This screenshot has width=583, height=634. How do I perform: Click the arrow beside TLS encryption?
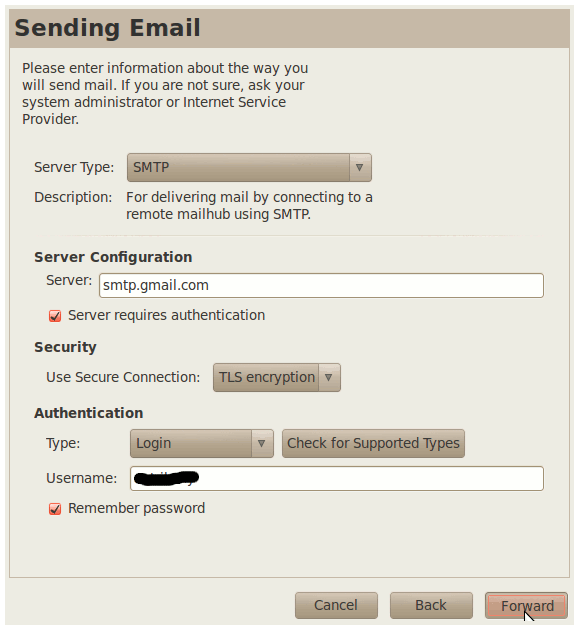(329, 377)
